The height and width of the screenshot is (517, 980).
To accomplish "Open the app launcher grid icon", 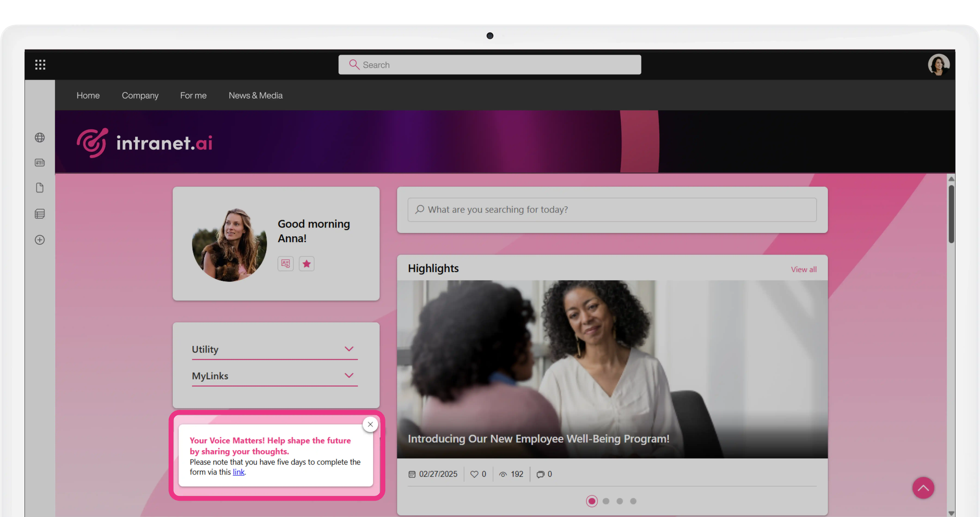I will click(x=40, y=65).
